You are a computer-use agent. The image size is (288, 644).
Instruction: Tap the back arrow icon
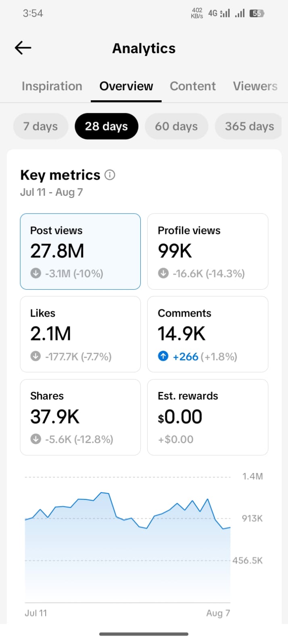[x=23, y=48]
